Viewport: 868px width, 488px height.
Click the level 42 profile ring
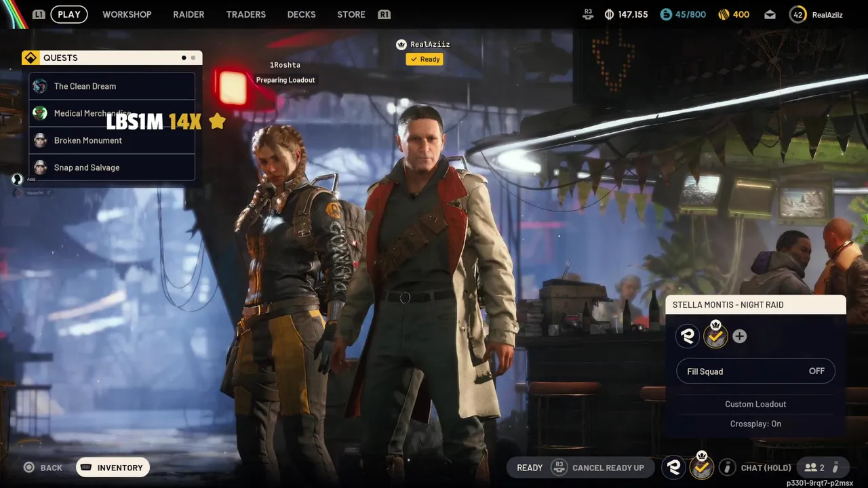(798, 14)
